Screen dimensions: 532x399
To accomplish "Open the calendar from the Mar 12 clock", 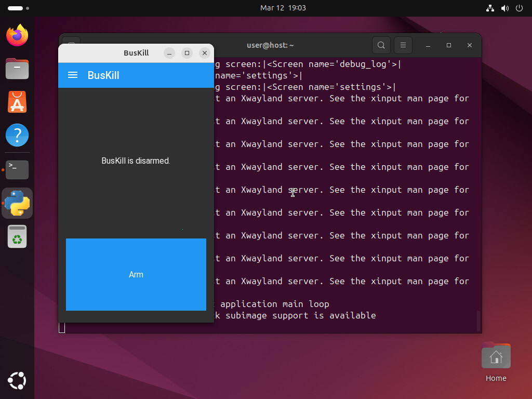I will pyautogui.click(x=283, y=8).
